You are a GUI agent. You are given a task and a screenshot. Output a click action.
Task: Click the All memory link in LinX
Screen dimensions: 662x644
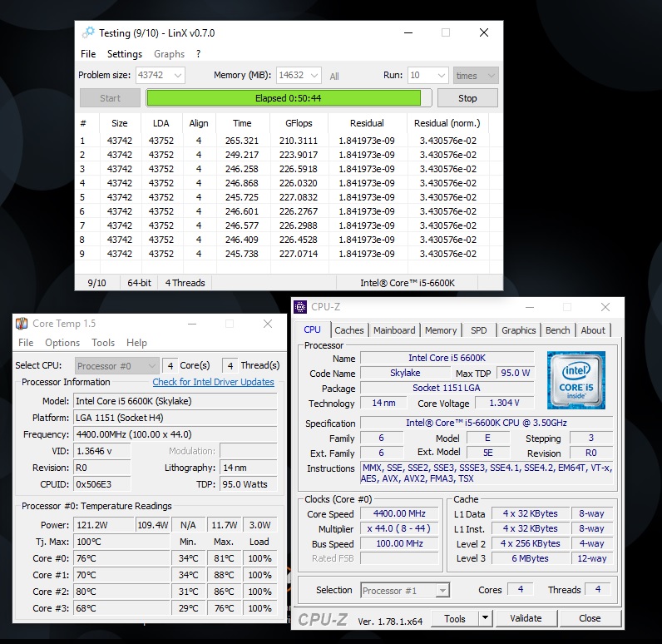pyautogui.click(x=334, y=77)
